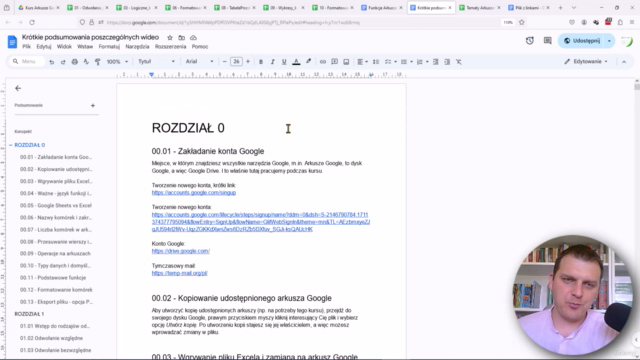Open version history clock icon

[530, 41]
